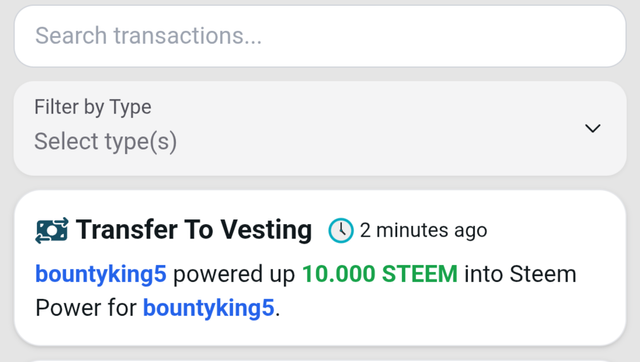
Task: Select the Transfer To Vesting transaction card
Action: pos(320,268)
